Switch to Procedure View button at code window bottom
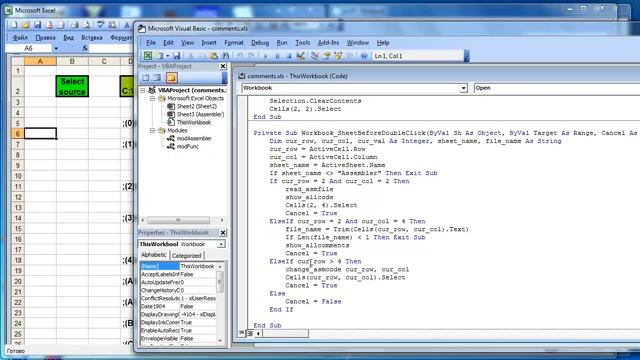This screenshot has width=640, height=360. click(x=242, y=333)
